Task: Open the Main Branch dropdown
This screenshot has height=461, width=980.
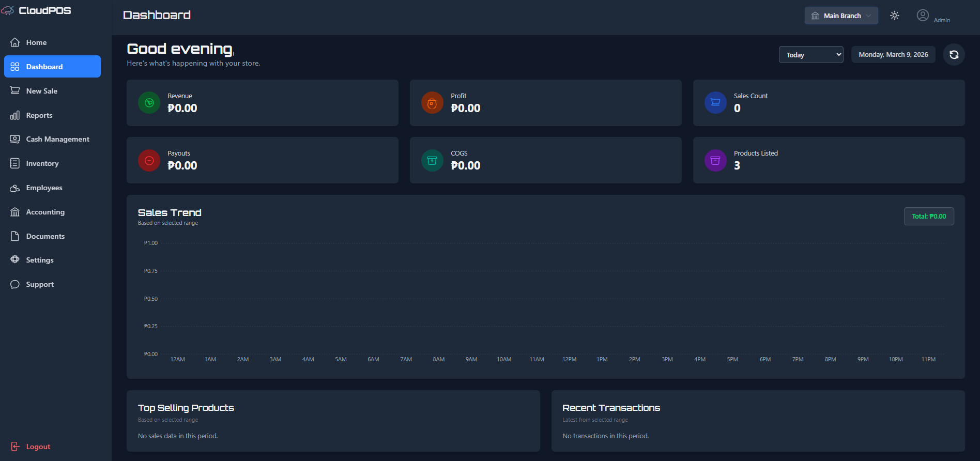Action: pyautogui.click(x=841, y=16)
